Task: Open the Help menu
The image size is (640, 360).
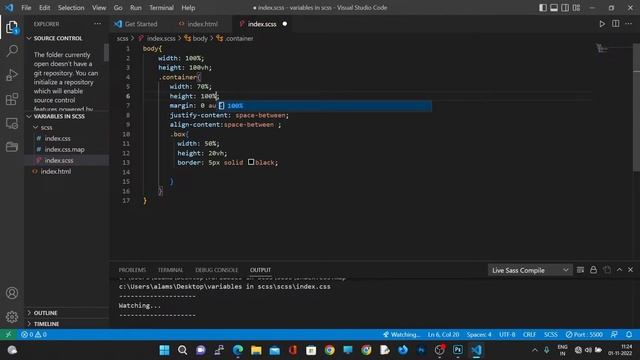Action: click(188, 8)
